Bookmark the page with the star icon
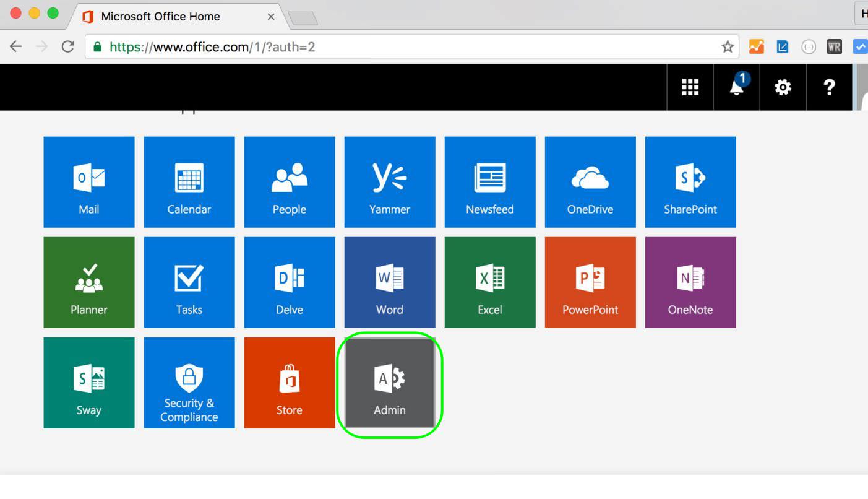The width and height of the screenshot is (868, 499). point(728,46)
